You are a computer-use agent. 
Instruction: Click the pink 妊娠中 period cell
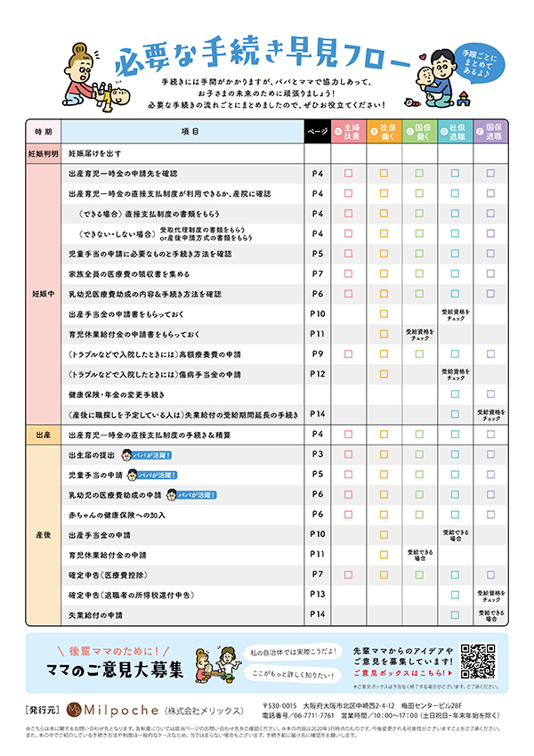[x=44, y=294]
